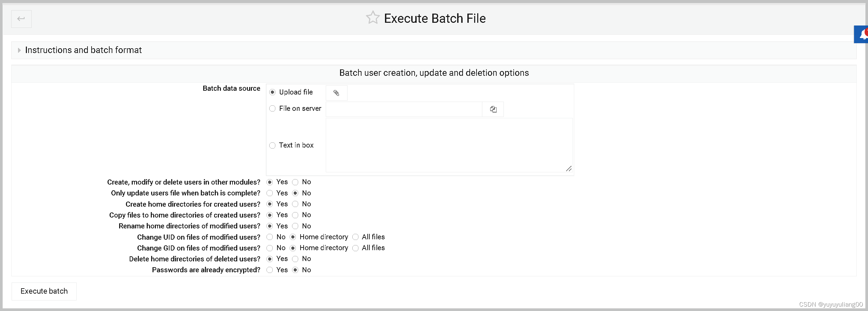Image resolution: width=868 pixels, height=311 pixels.
Task: Click inside the batch text area
Action: click(449, 145)
